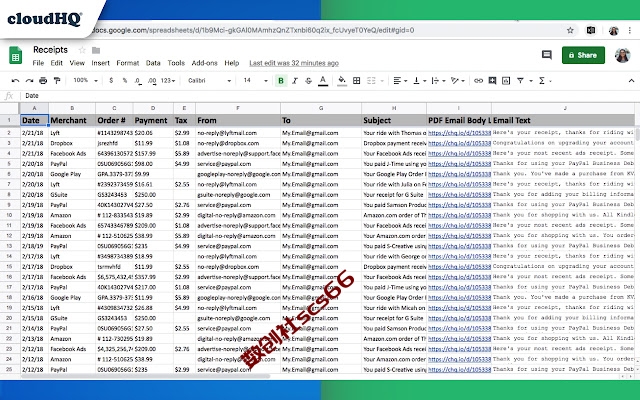This screenshot has width=640, height=400.
Task: Open the font size 14 dropdown
Action: 256,81
